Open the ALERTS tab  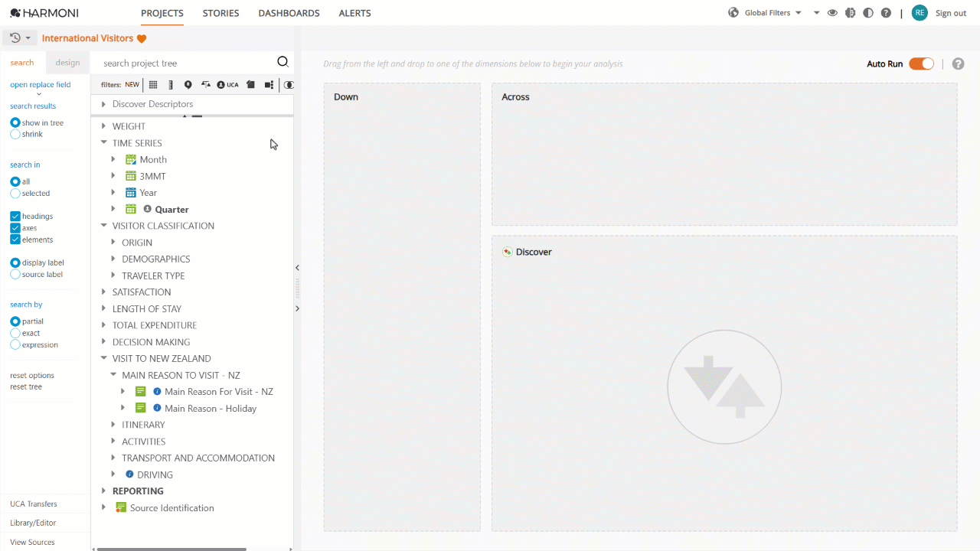coord(354,13)
